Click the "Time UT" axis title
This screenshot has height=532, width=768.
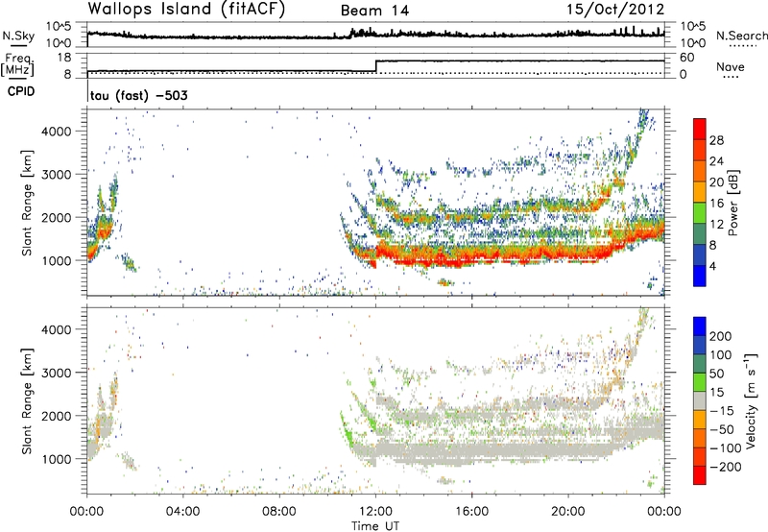click(375, 525)
